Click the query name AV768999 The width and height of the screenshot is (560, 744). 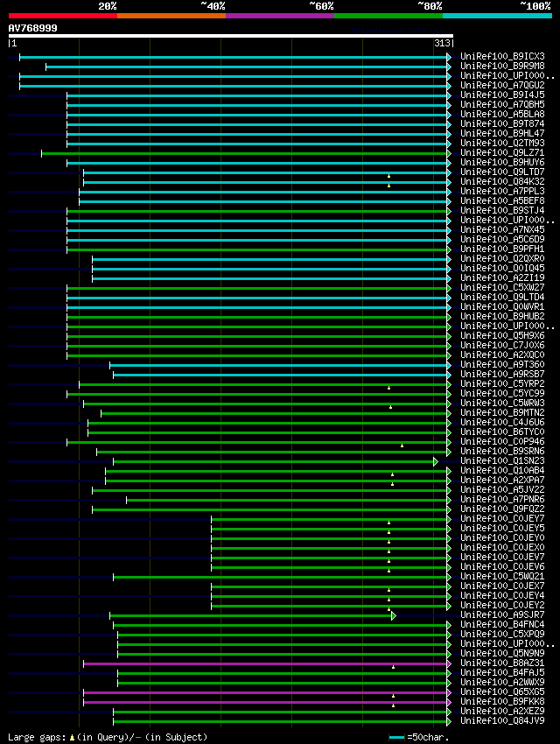point(32,28)
